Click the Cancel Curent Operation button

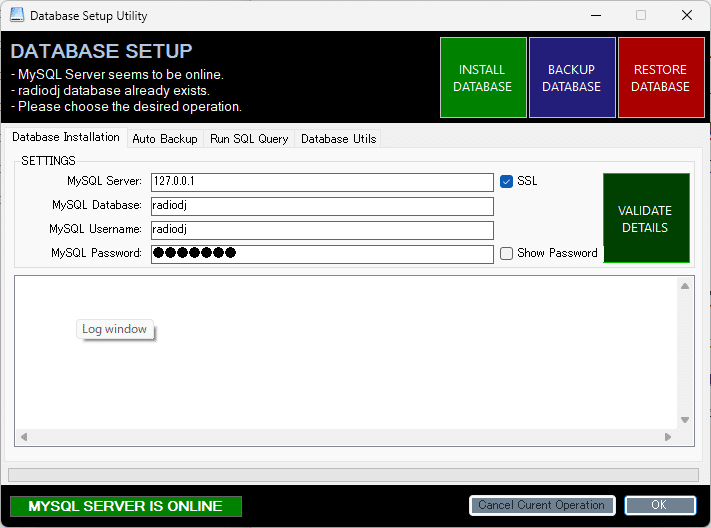(542, 505)
